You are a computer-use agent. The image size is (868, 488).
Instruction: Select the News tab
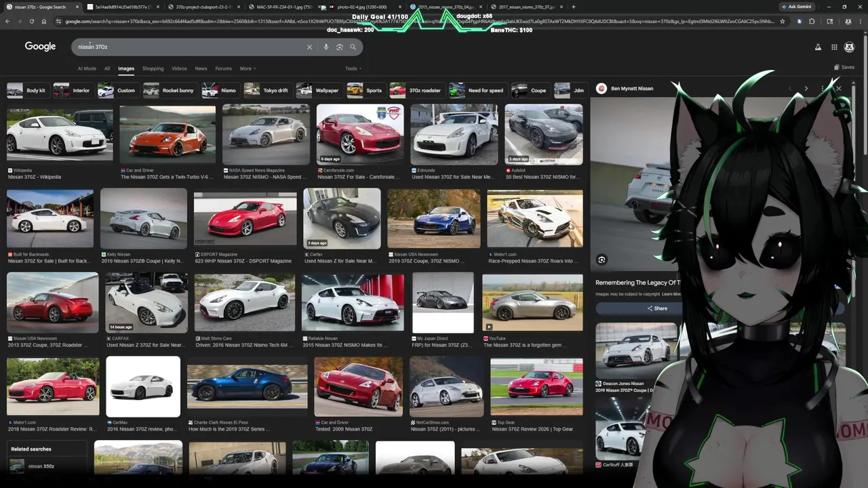coord(201,68)
